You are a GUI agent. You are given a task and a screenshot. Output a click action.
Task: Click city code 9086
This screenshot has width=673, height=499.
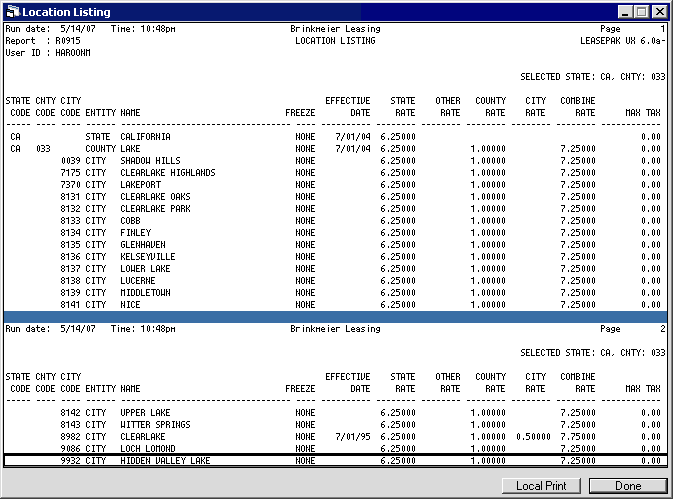click(x=70, y=448)
